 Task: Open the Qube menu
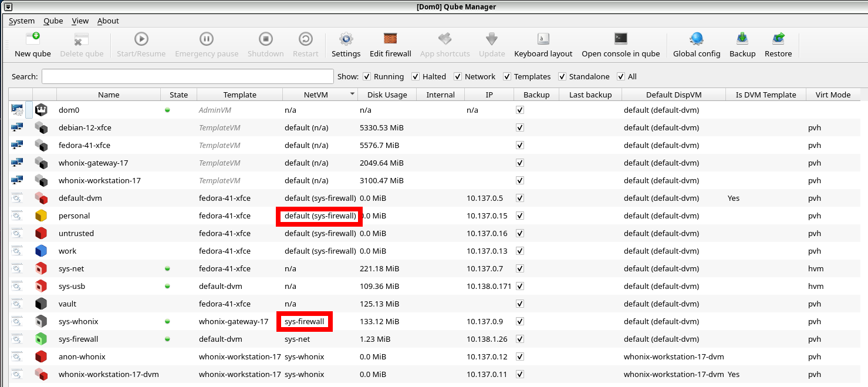tap(53, 21)
